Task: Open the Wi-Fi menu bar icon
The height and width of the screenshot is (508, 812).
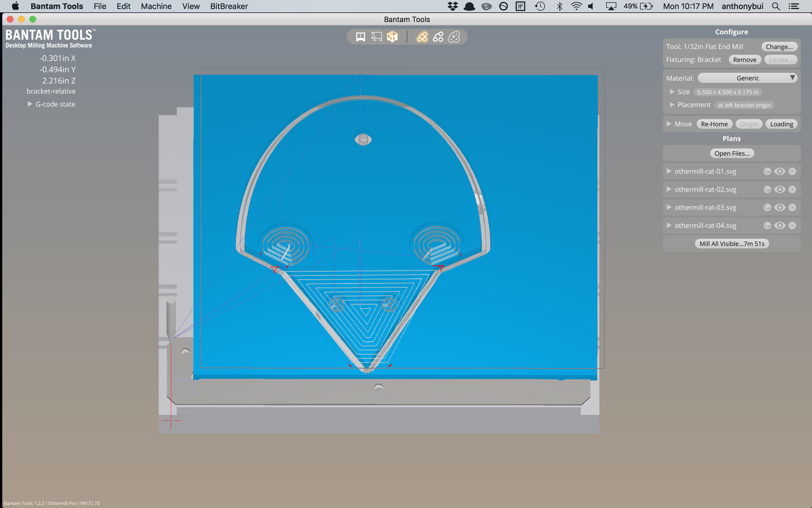Action: point(576,6)
